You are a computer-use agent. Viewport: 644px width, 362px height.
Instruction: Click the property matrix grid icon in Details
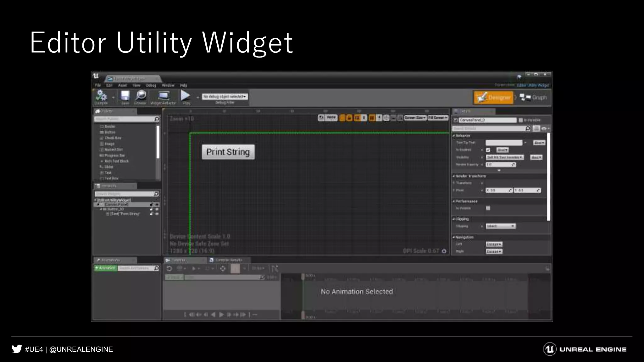coord(536,128)
